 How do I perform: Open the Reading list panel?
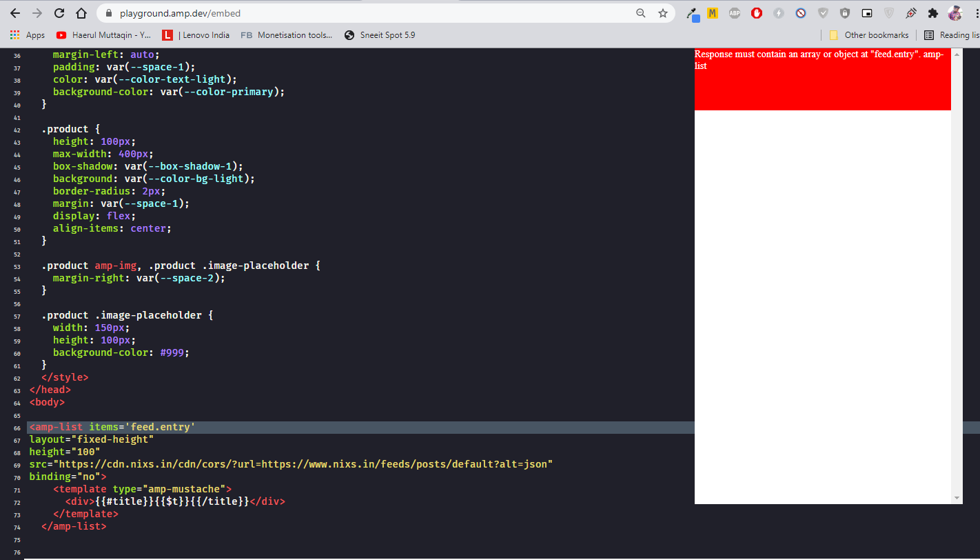pyautogui.click(x=951, y=35)
